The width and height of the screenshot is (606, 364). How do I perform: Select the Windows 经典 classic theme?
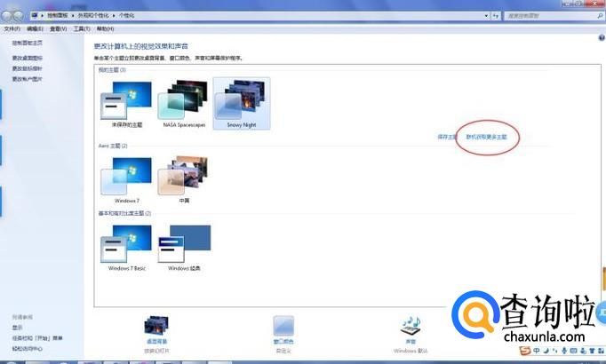[x=184, y=248]
